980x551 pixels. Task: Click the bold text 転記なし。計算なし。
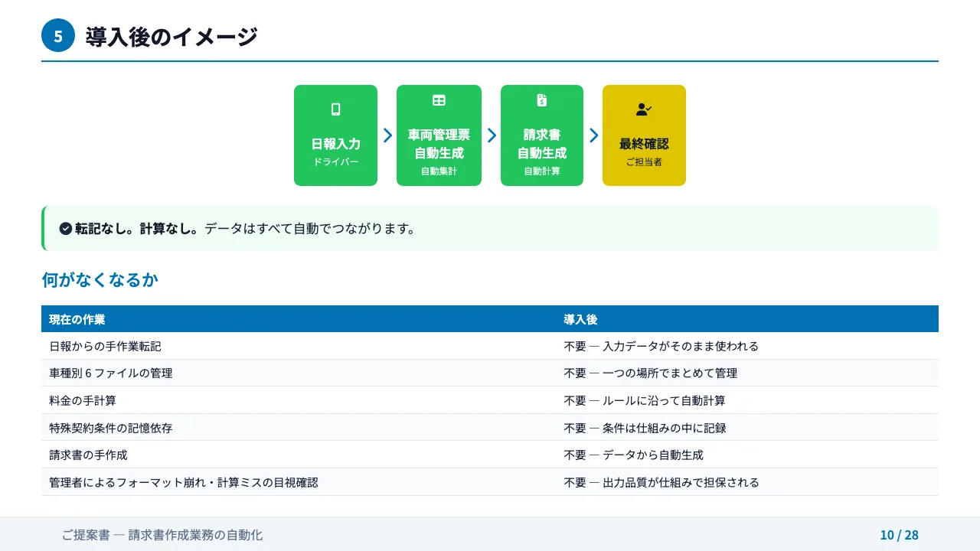coord(138,228)
